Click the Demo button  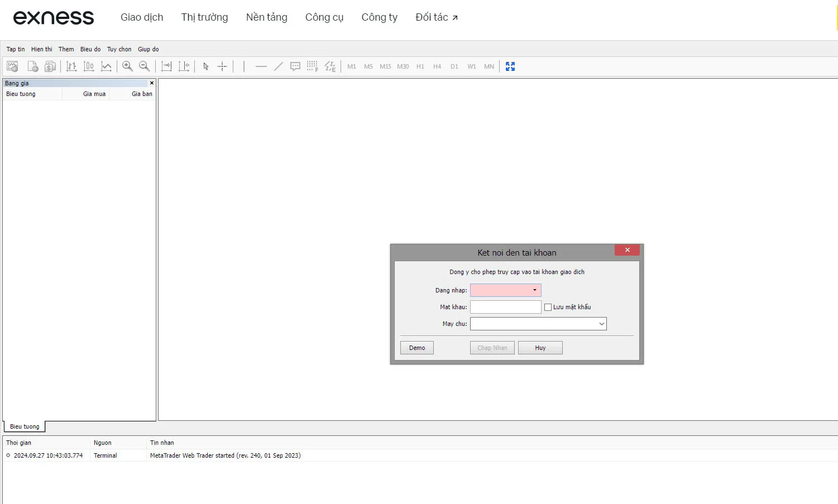pos(417,348)
